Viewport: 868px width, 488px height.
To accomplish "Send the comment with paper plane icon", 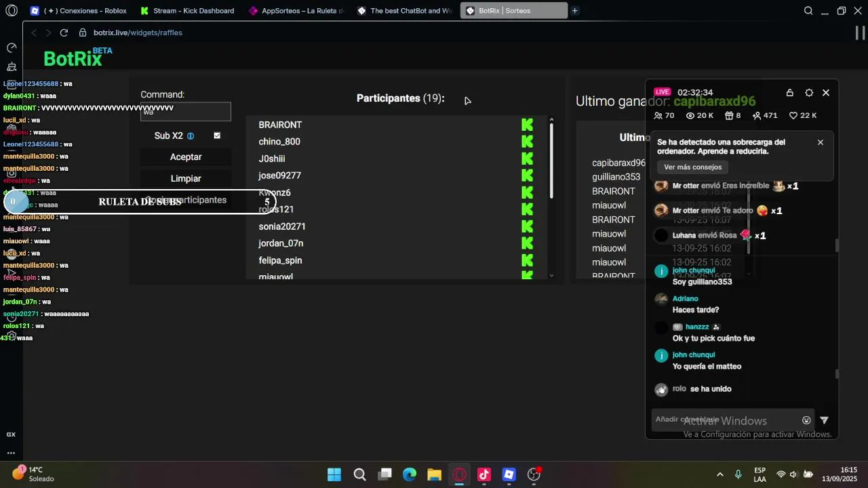I will [825, 420].
